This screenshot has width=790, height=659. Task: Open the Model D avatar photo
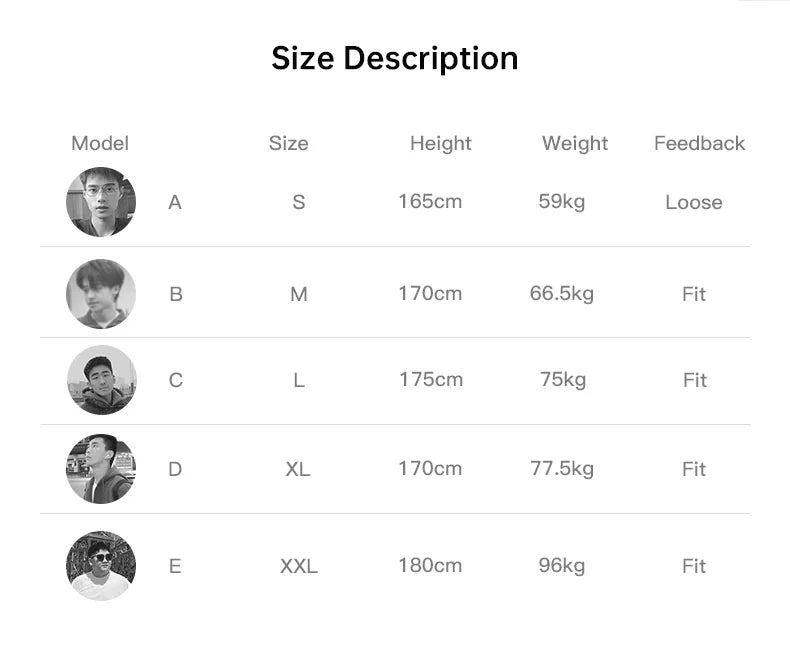click(101, 468)
